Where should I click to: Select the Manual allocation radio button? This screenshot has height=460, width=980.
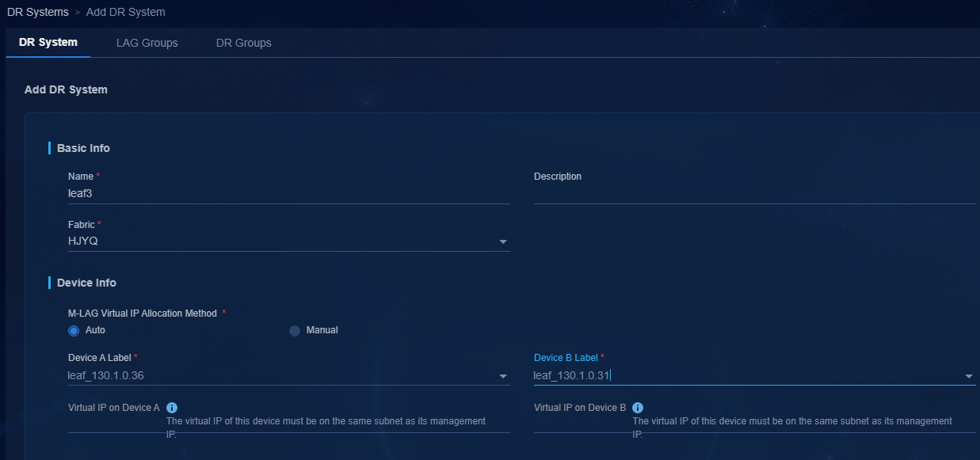point(295,330)
